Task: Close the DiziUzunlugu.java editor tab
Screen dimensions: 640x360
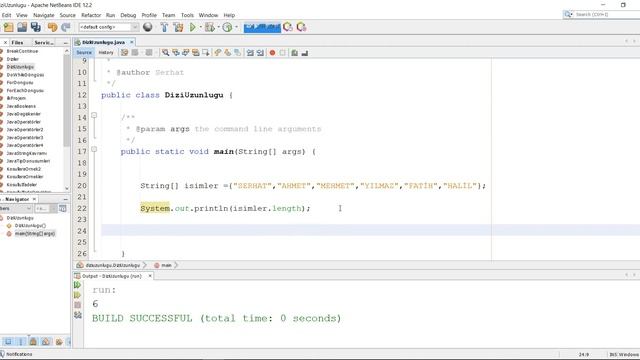Action: point(132,42)
